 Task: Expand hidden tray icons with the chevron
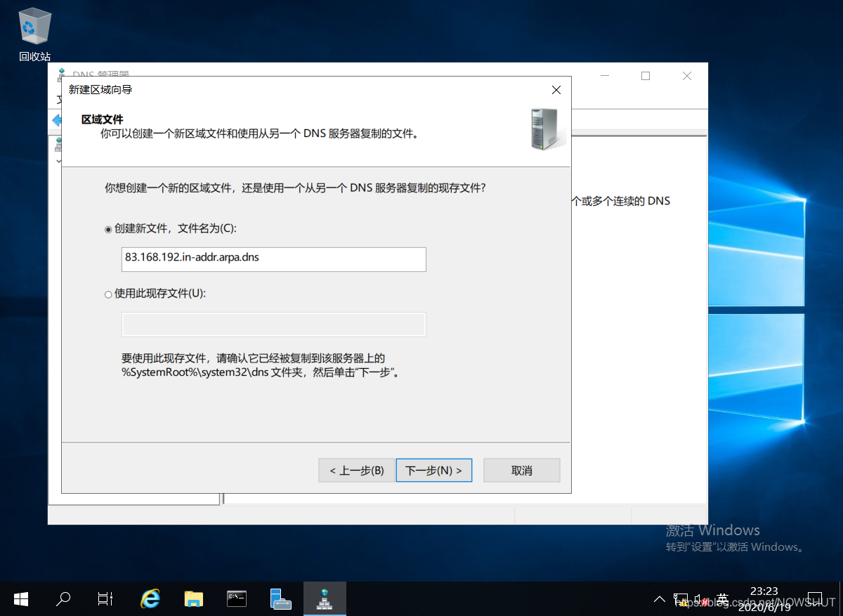659,598
